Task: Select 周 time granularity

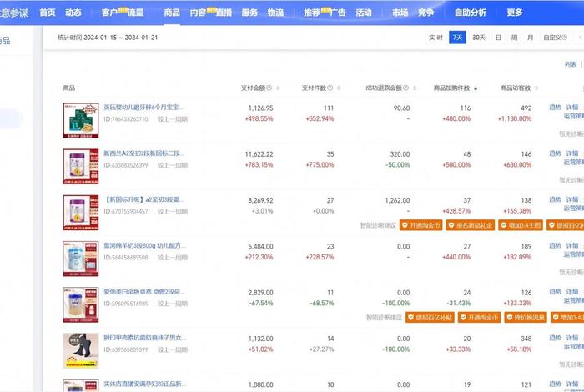Action: pyautogui.click(x=514, y=38)
